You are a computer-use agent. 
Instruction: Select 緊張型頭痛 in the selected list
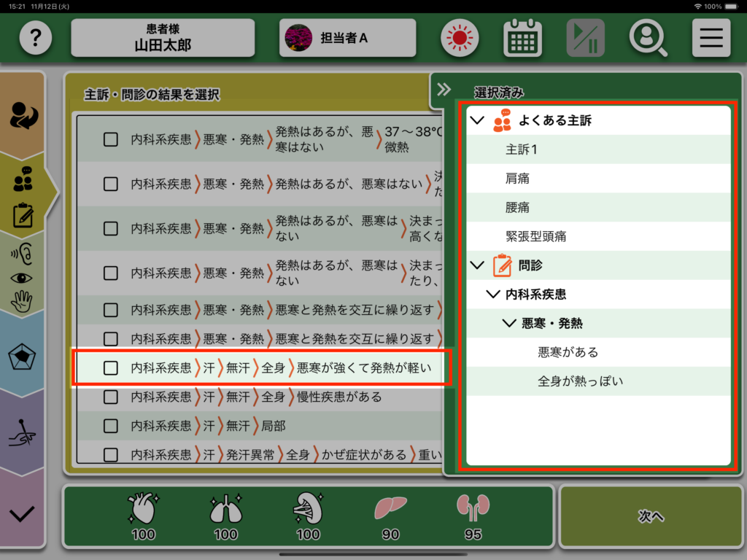536,236
